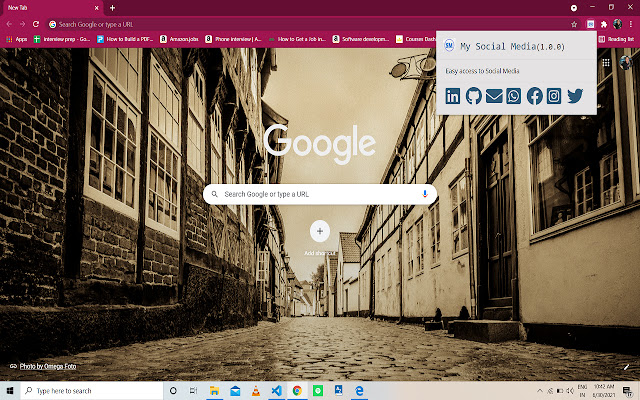Open How to Build a PDF bookmark
This screenshot has width=640, height=400.
pos(125,39)
